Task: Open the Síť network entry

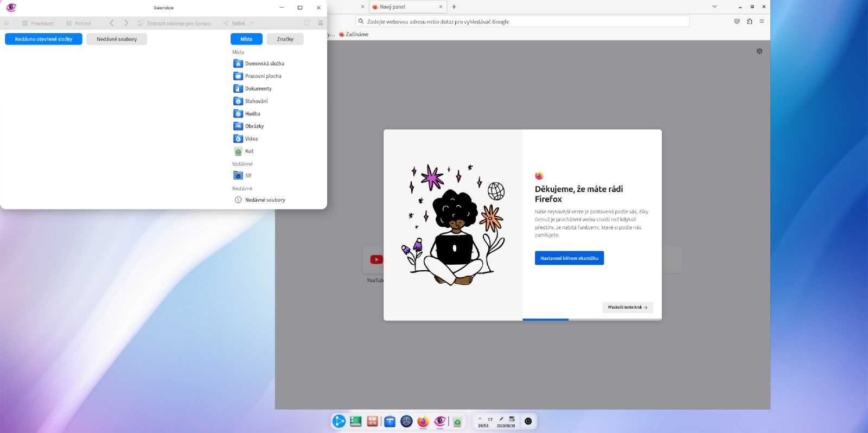Action: tap(242, 175)
